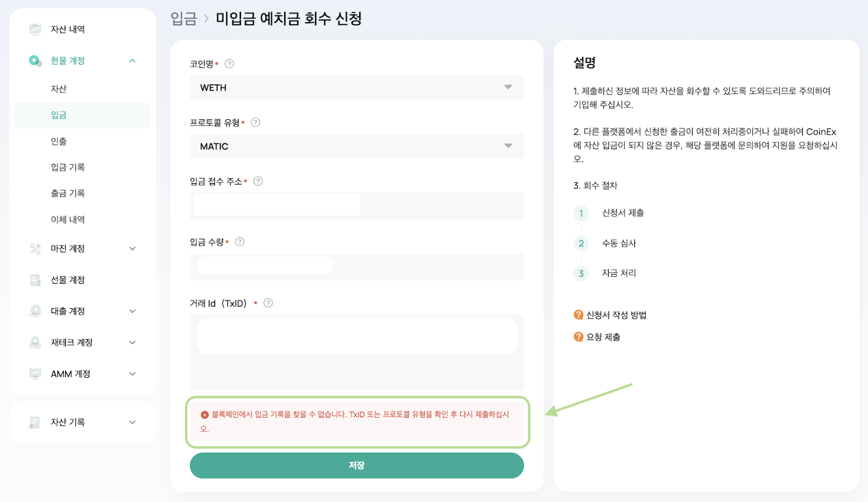This screenshot has height=502, width=868.
Task: Open 출금 기록 page
Action: [x=68, y=193]
